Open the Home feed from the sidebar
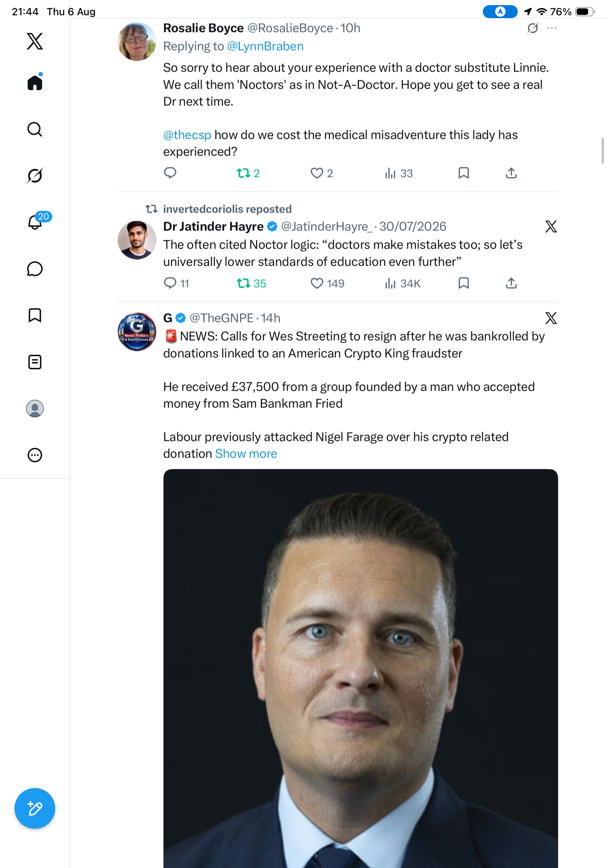 pos(35,83)
